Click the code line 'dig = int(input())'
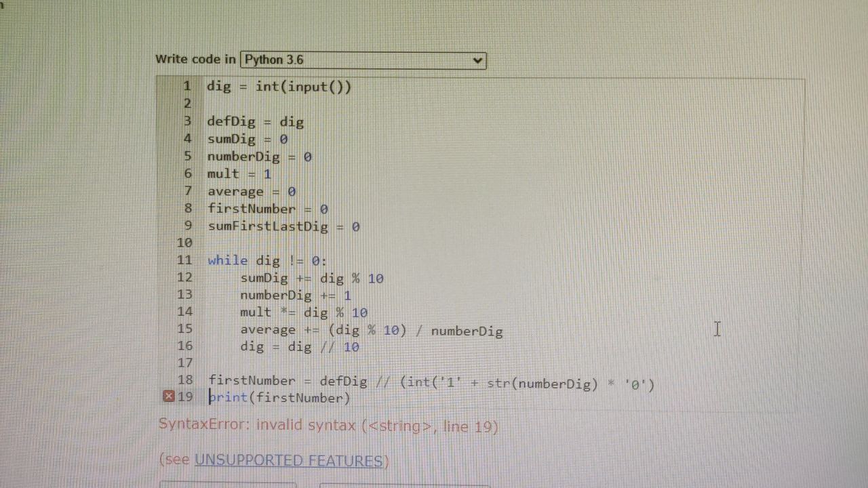868x488 pixels. pyautogui.click(x=279, y=87)
